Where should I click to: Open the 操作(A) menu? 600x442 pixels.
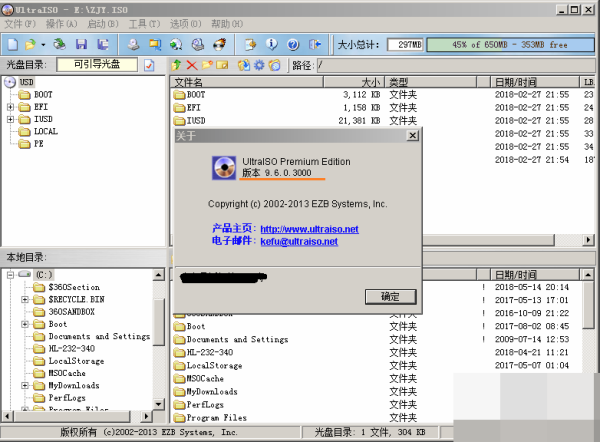click(x=62, y=24)
